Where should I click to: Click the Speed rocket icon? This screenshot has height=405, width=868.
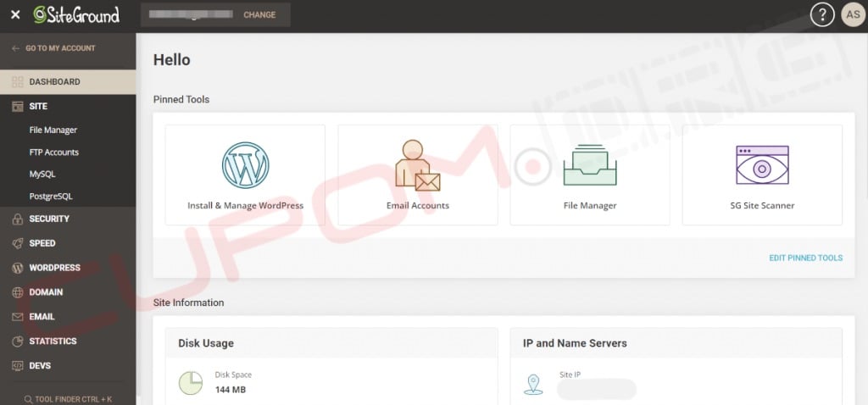click(x=18, y=243)
